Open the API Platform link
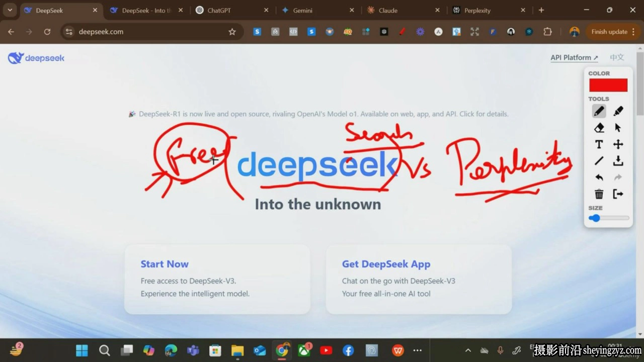Screen dimensions: 644x362 (x=574, y=58)
